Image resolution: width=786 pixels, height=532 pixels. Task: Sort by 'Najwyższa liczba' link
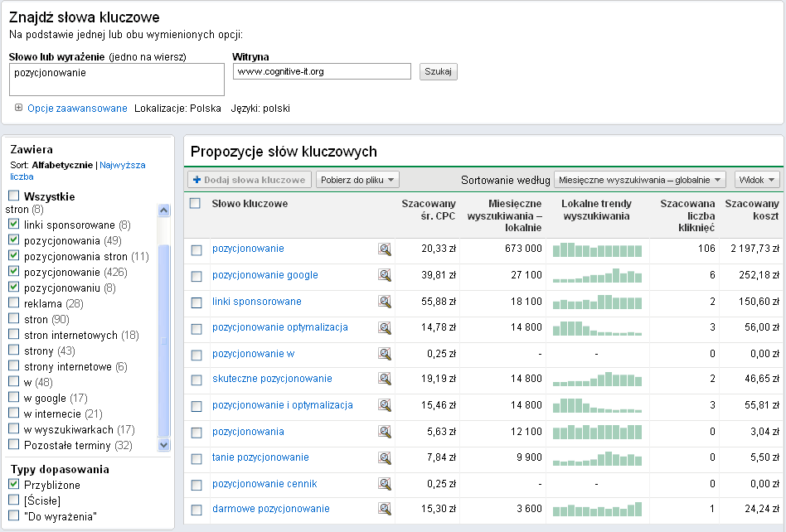(x=122, y=166)
